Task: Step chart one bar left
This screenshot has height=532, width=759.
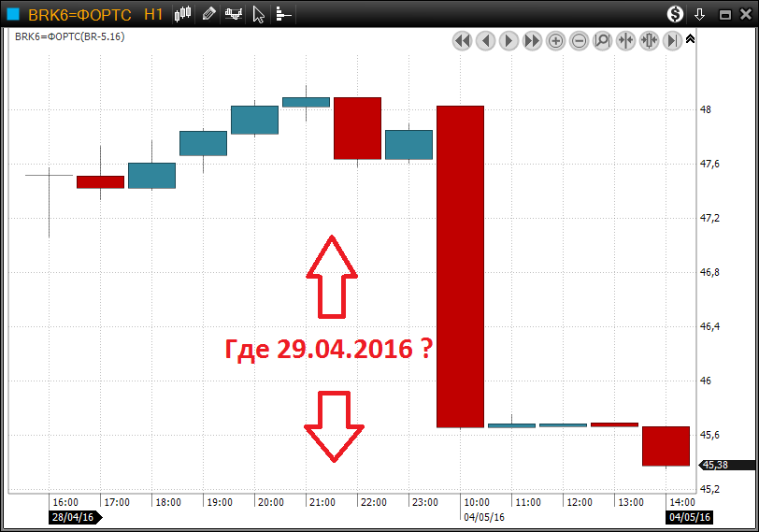Action: [485, 40]
